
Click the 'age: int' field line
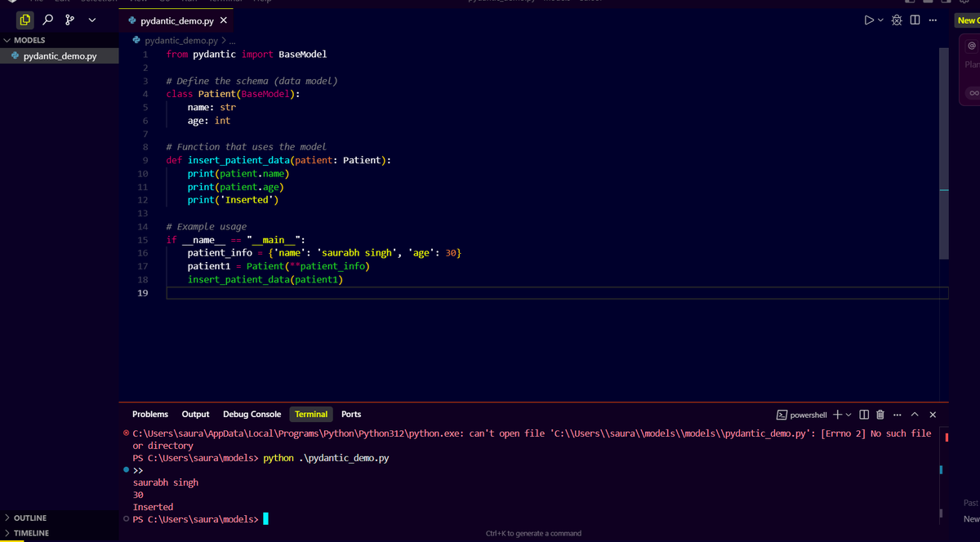pos(209,120)
